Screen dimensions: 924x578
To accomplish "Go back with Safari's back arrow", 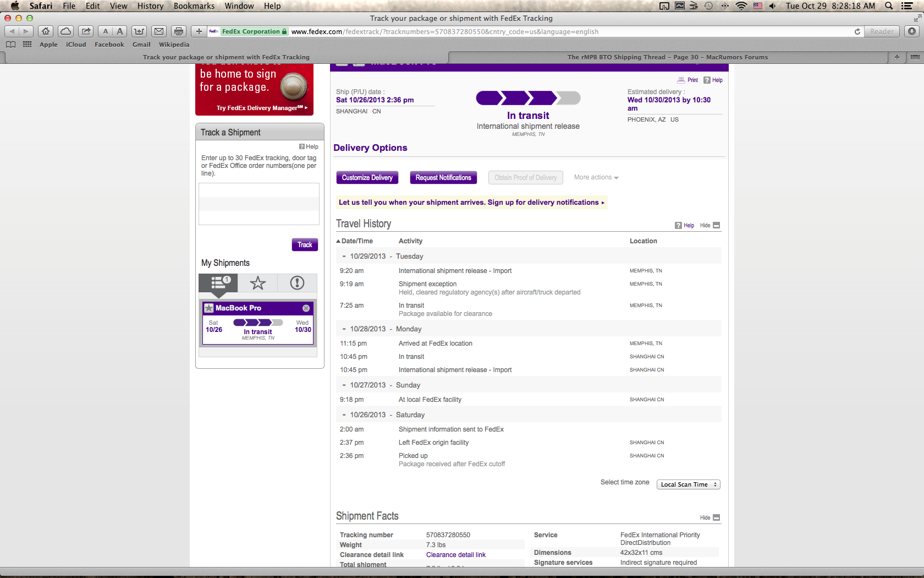I will (x=12, y=31).
